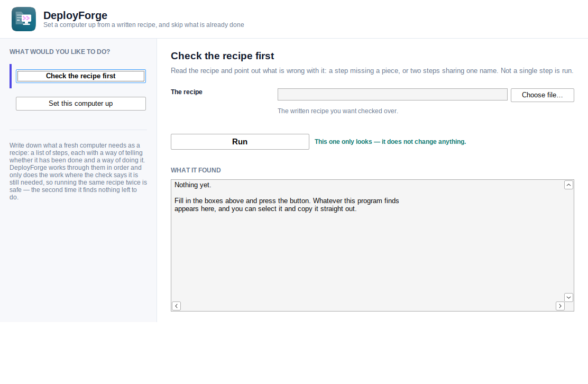
Task: Click the 'Fill in the boxes above' instruction text
Action: click(x=287, y=205)
